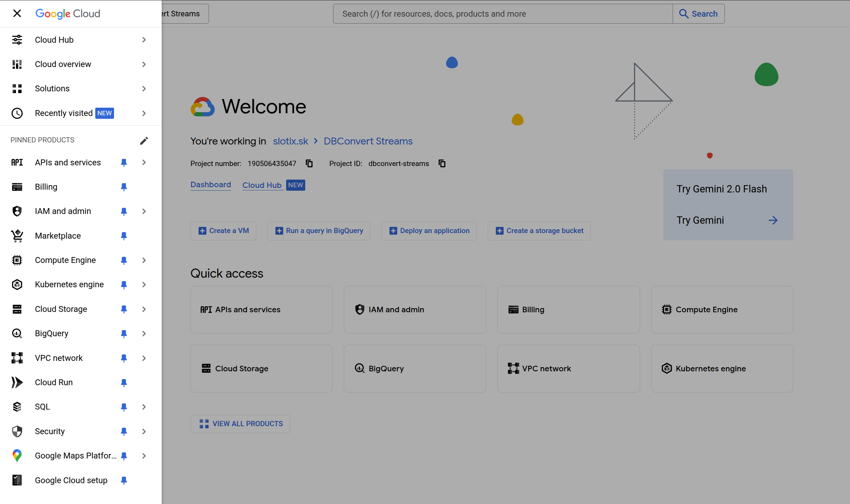
Task: Select the IAM and admin shield icon
Action: click(x=17, y=211)
